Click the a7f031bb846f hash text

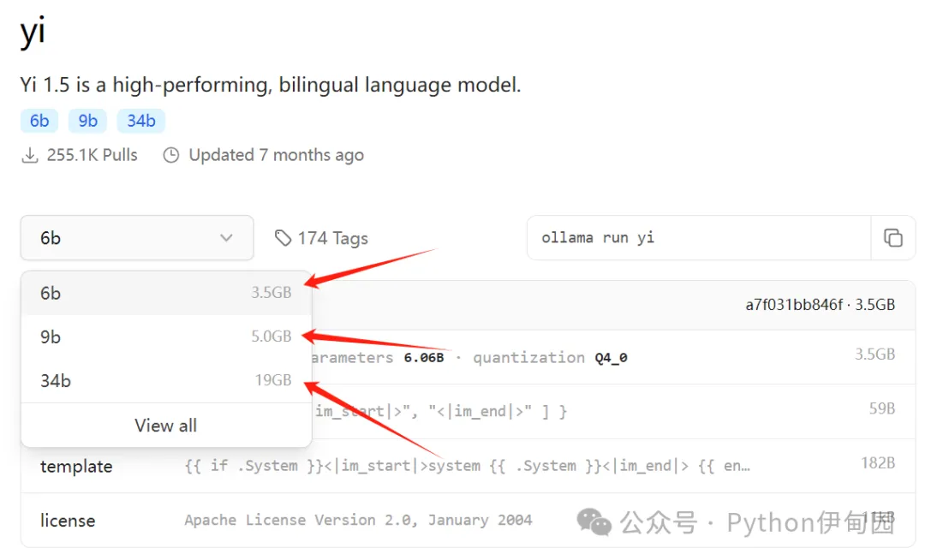pos(794,305)
